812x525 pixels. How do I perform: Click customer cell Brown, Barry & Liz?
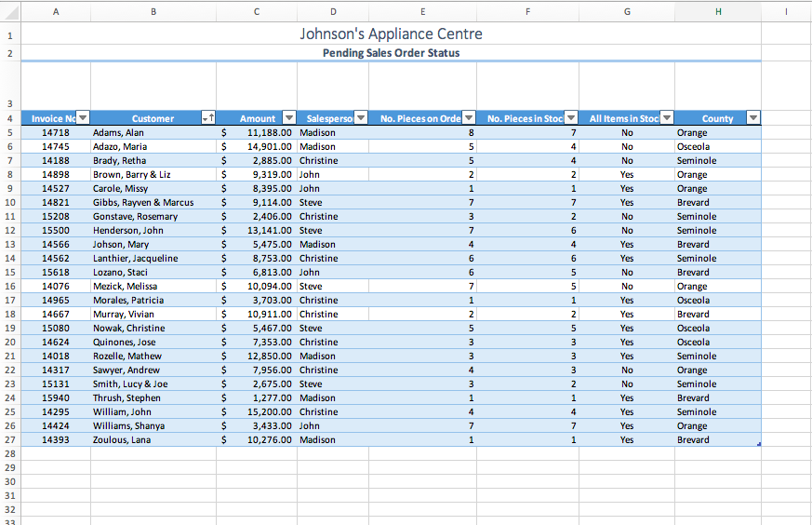point(153,175)
